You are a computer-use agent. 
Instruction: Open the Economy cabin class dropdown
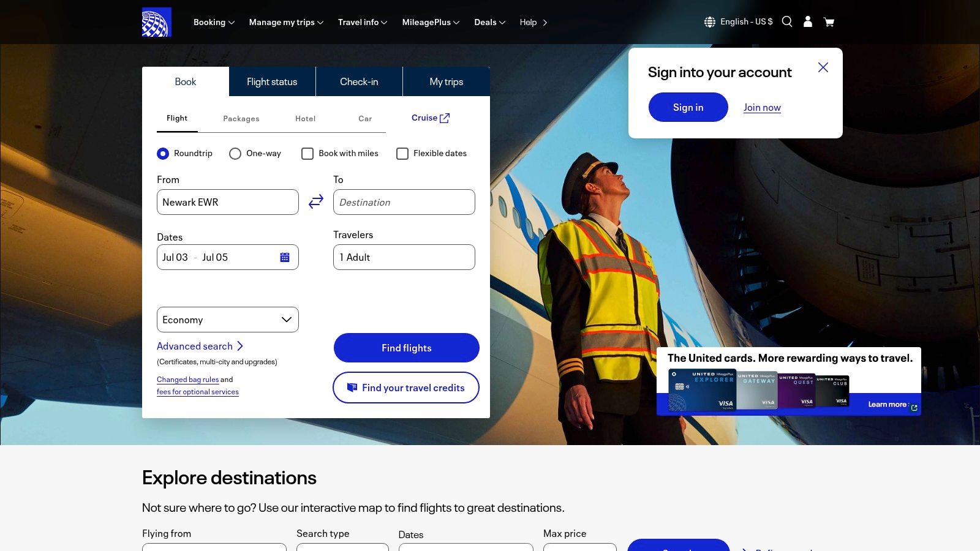228,320
